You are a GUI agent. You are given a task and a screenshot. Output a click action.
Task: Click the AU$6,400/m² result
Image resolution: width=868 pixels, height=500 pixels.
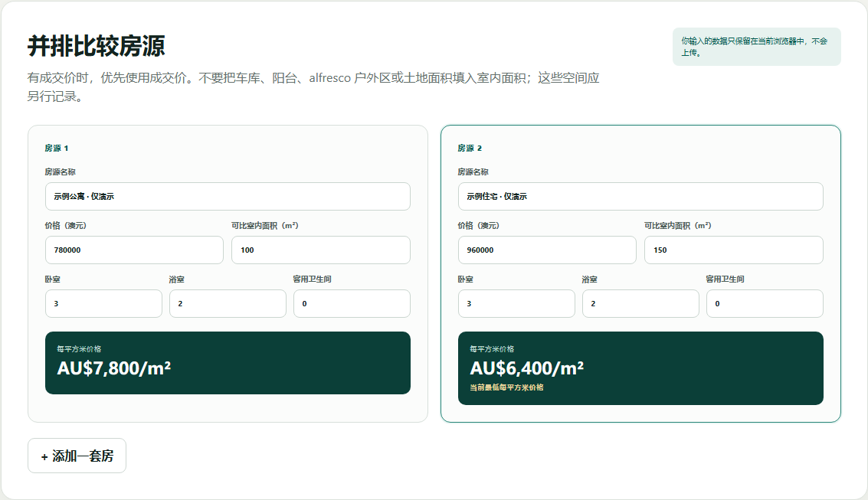527,368
